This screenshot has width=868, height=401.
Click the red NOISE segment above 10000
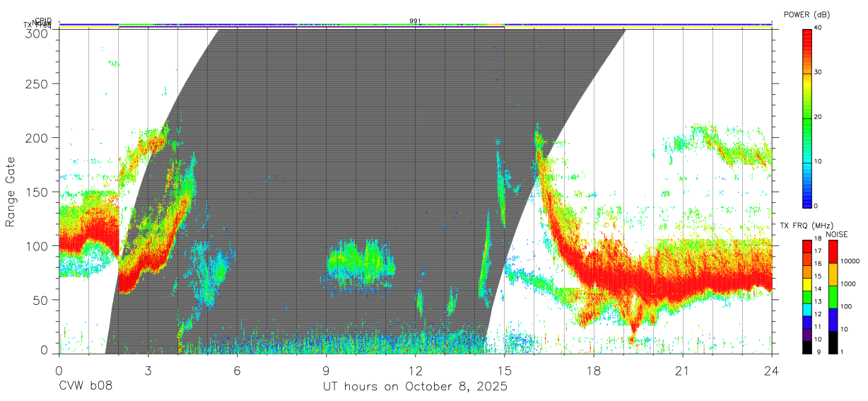(833, 252)
